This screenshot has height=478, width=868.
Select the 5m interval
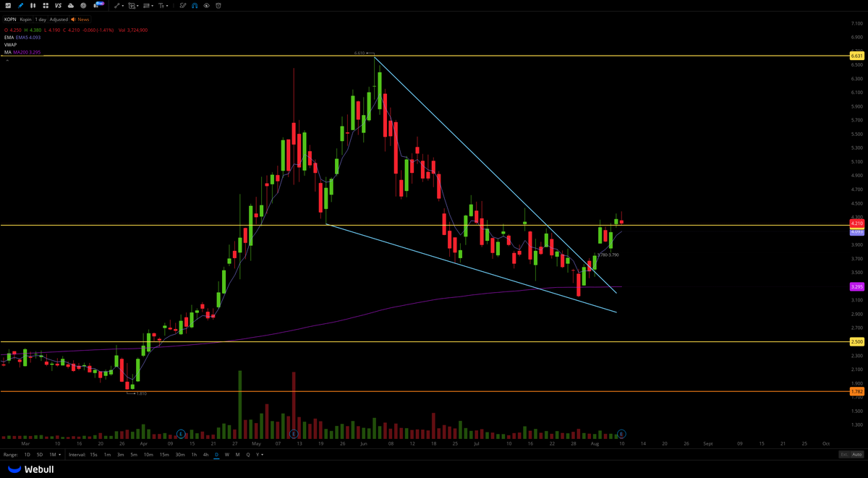pyautogui.click(x=134, y=455)
